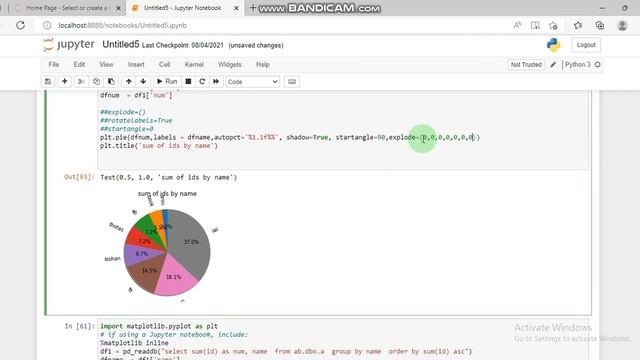The height and width of the screenshot is (360, 640).
Task: Copy the selected cells
Action: [96, 82]
